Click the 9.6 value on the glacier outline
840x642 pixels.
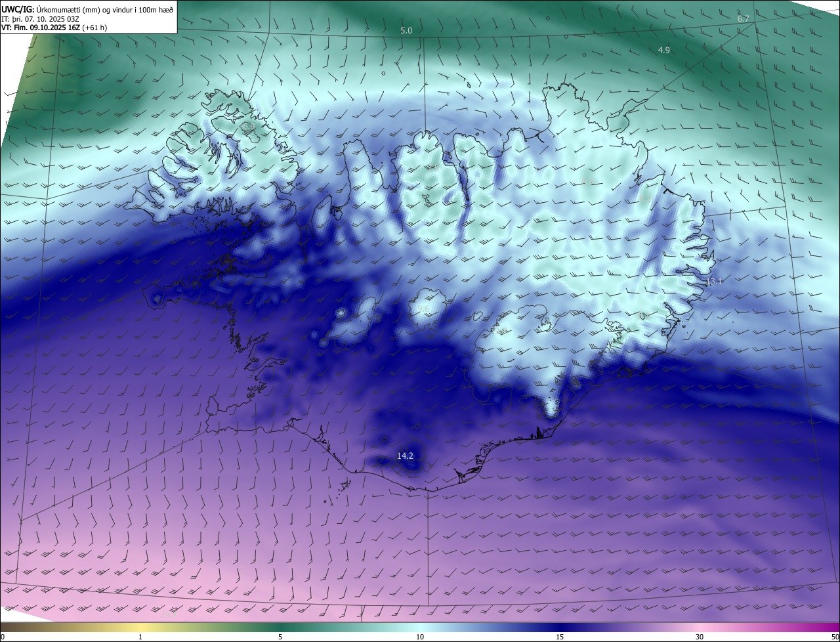[x=423, y=309]
